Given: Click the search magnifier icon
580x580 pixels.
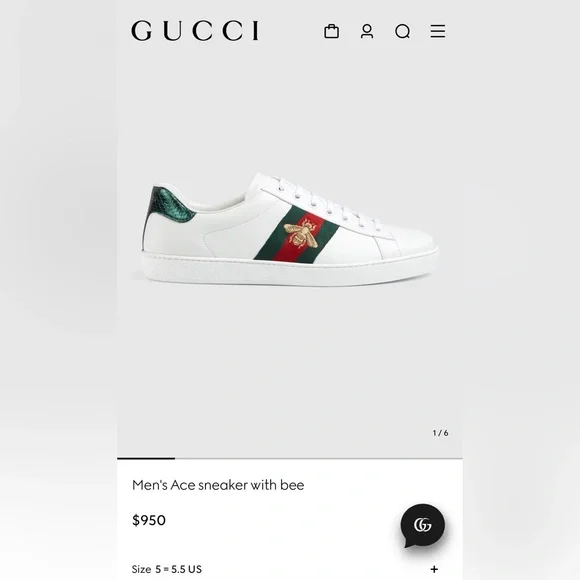Looking at the screenshot, I should pyautogui.click(x=402, y=31).
